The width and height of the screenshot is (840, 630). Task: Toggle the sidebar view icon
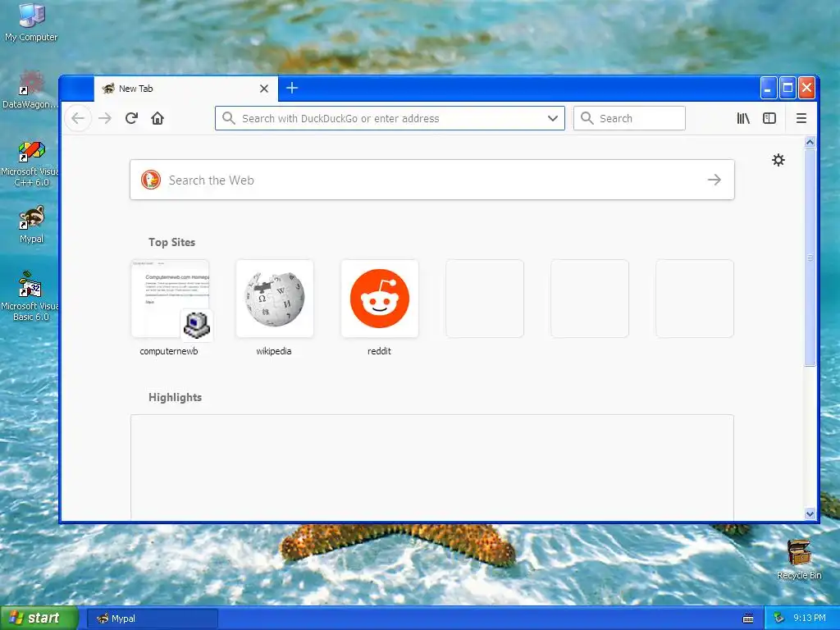[x=769, y=118]
